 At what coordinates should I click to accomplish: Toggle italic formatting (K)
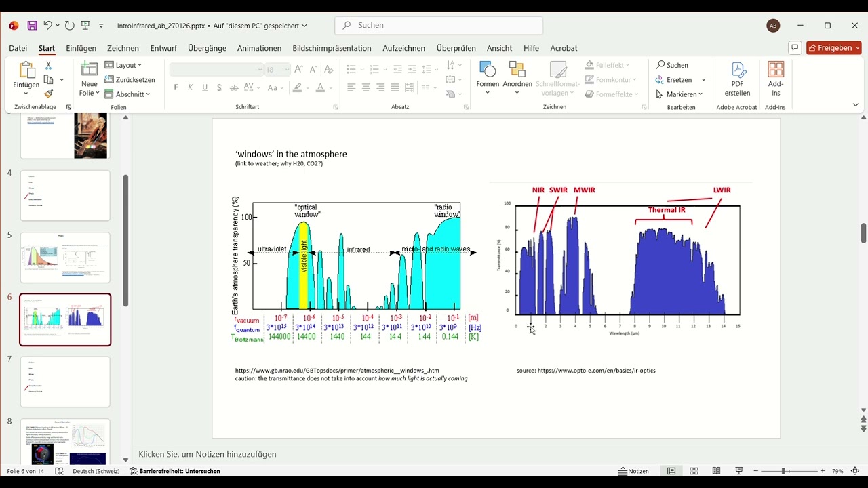pos(191,87)
